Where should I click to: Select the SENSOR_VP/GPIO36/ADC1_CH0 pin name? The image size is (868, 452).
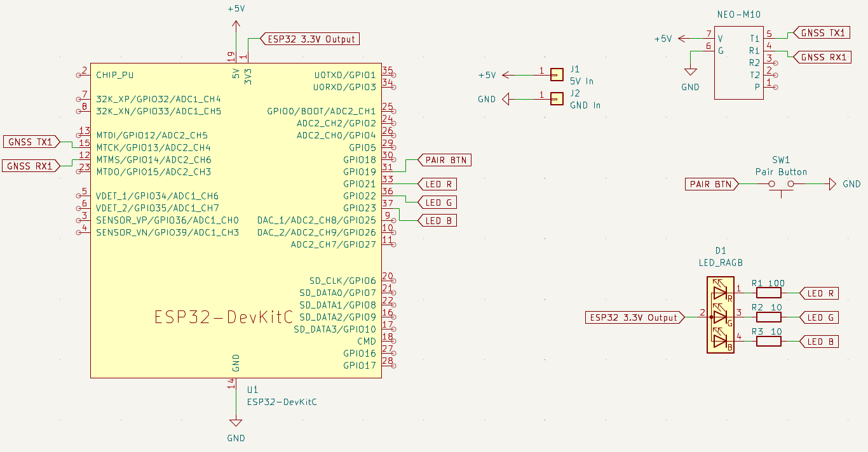click(167, 220)
